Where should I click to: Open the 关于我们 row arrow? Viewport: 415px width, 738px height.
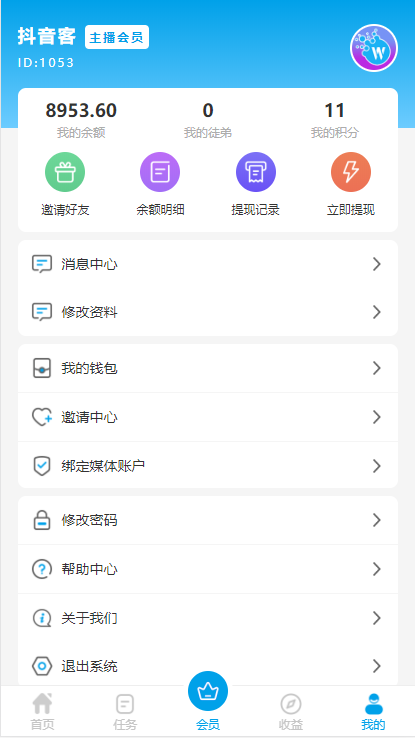point(376,618)
